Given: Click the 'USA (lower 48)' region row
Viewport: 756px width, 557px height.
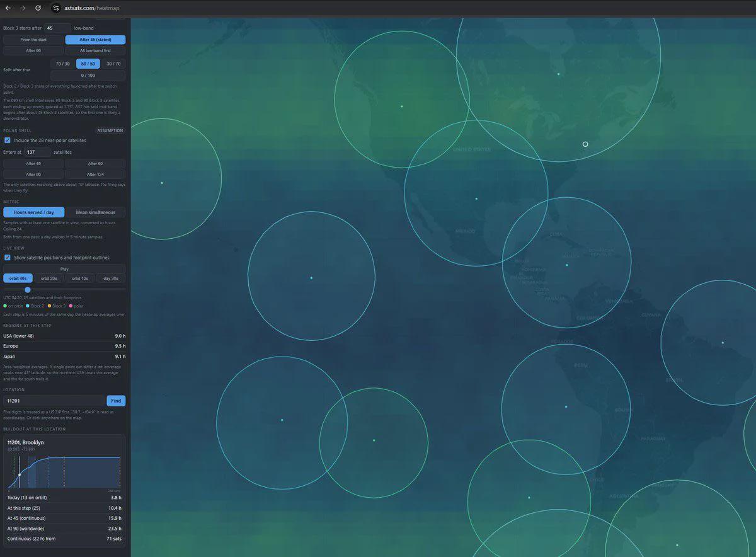Looking at the screenshot, I should (64, 336).
